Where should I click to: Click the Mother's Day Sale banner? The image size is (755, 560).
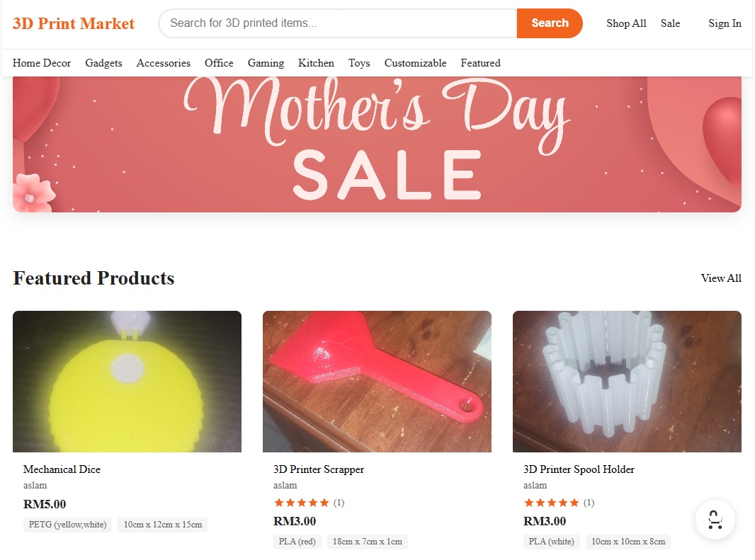pos(377,144)
